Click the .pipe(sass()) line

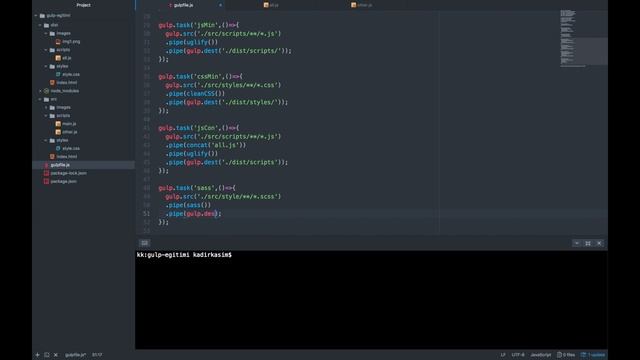click(x=188, y=205)
